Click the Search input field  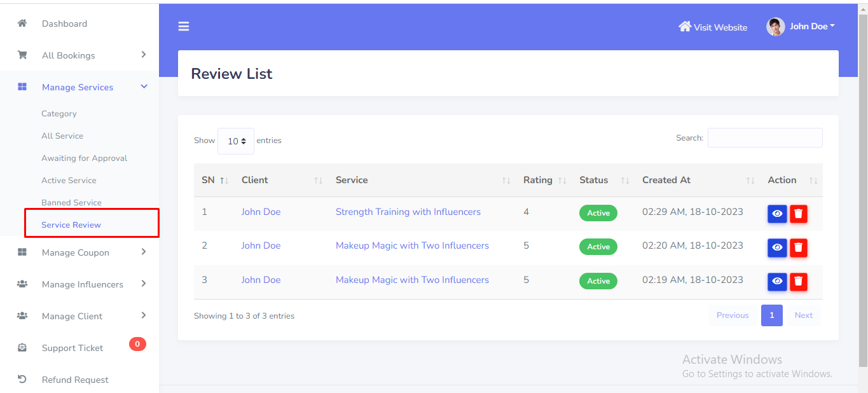(x=764, y=138)
